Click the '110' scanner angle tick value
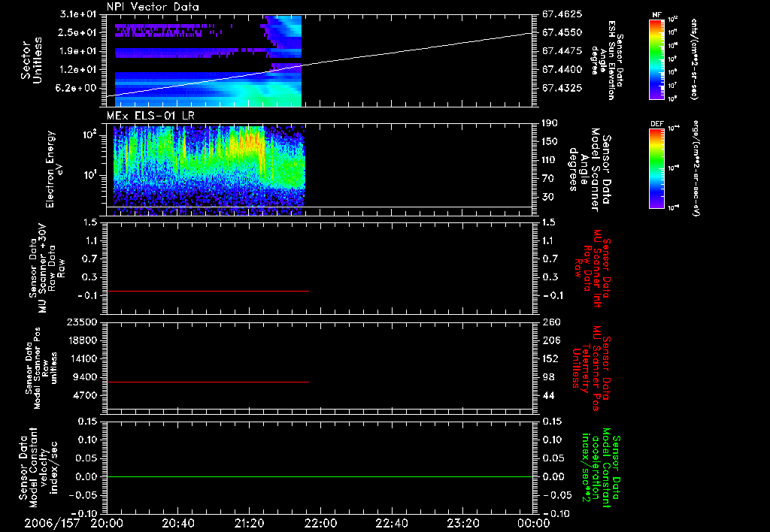The width and height of the screenshot is (770, 532). pyautogui.click(x=550, y=160)
